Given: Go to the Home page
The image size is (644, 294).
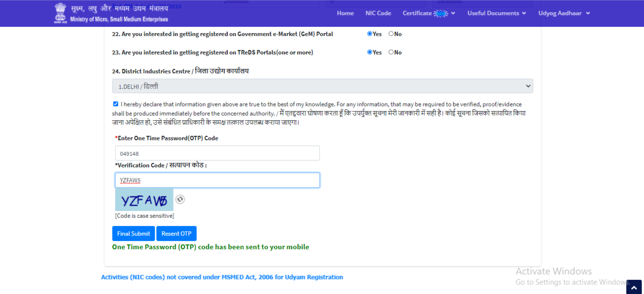Looking at the screenshot, I should 345,13.
